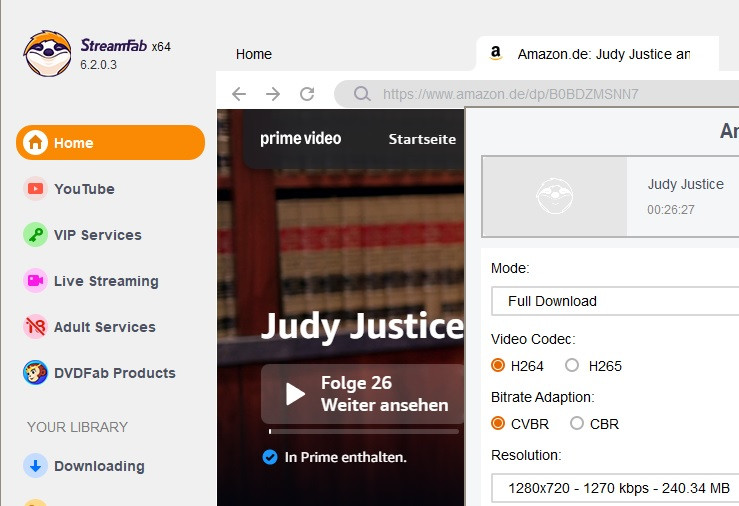Click the blue In Prime enthalten checkmark
The height and width of the screenshot is (506, 739).
point(270,457)
